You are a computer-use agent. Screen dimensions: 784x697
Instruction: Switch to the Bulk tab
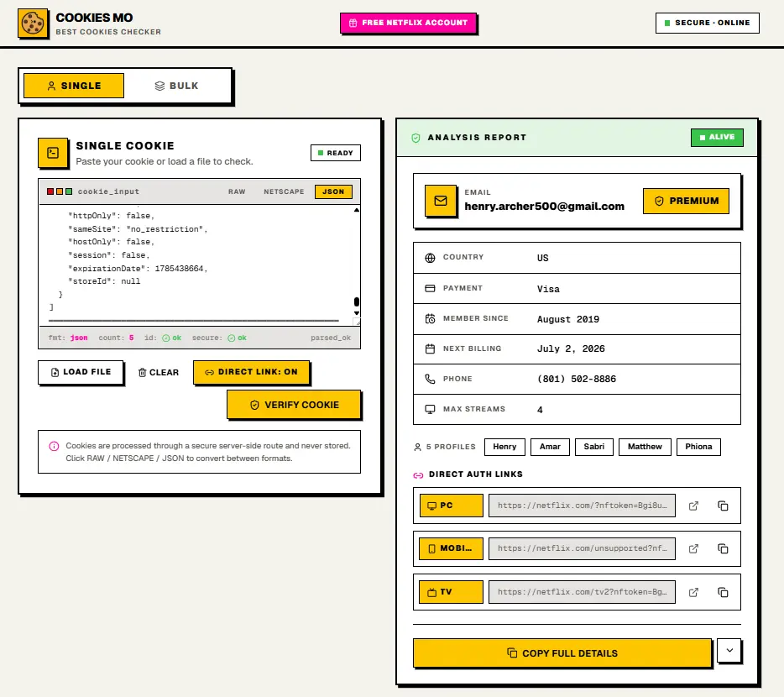coord(176,86)
